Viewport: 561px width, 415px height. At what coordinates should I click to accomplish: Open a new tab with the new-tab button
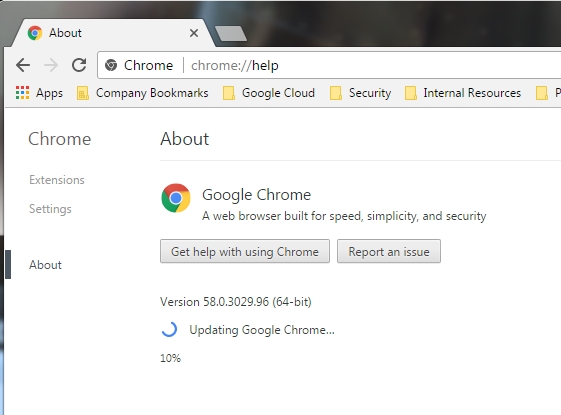(x=231, y=33)
